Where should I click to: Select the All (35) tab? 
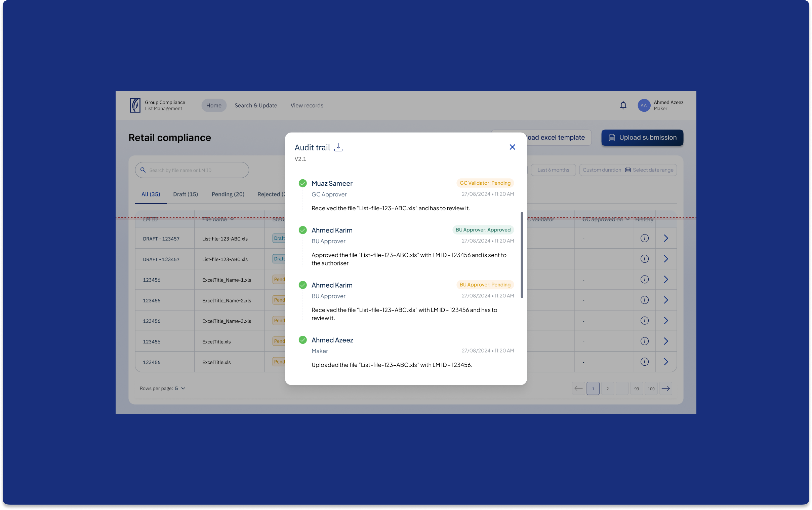pos(151,194)
